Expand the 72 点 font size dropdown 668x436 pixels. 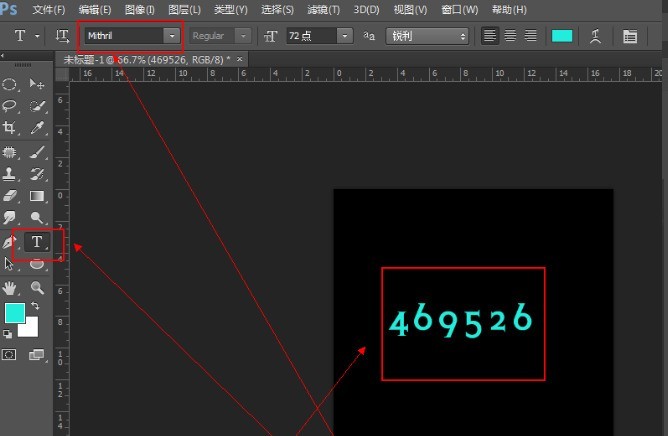tap(345, 36)
